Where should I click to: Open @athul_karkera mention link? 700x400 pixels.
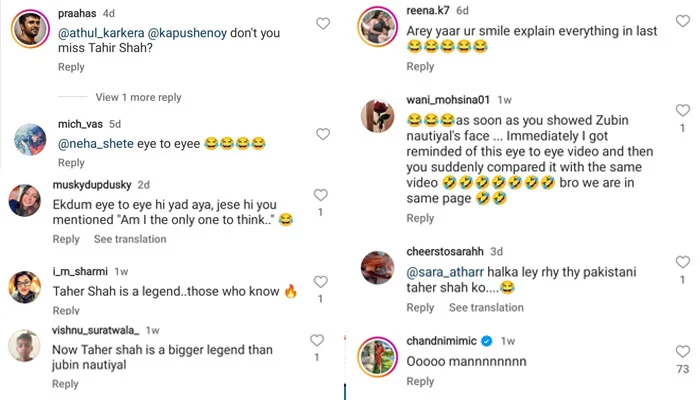[98, 33]
